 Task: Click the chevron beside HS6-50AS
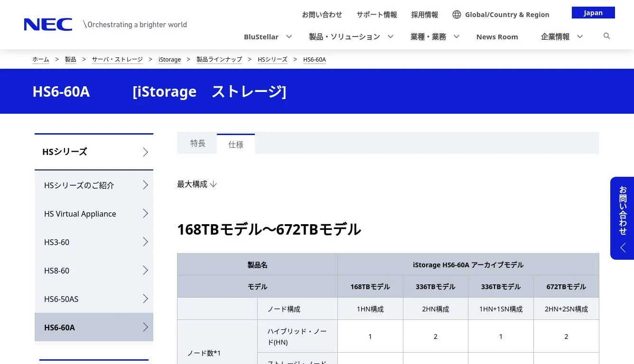(x=146, y=299)
